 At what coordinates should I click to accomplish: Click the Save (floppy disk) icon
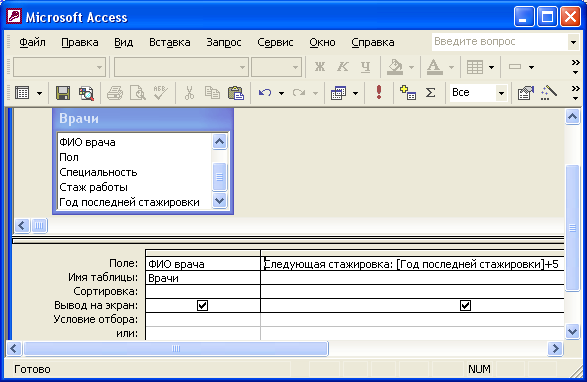click(x=63, y=93)
